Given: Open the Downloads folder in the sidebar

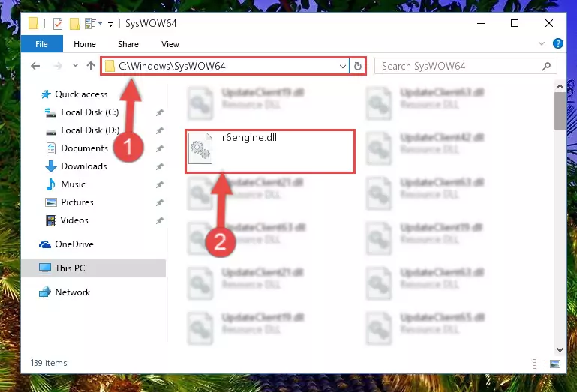Looking at the screenshot, I should point(84,166).
